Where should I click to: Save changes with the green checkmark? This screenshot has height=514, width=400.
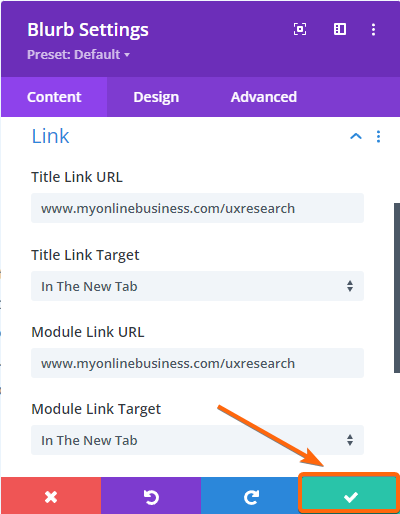pyautogui.click(x=350, y=495)
